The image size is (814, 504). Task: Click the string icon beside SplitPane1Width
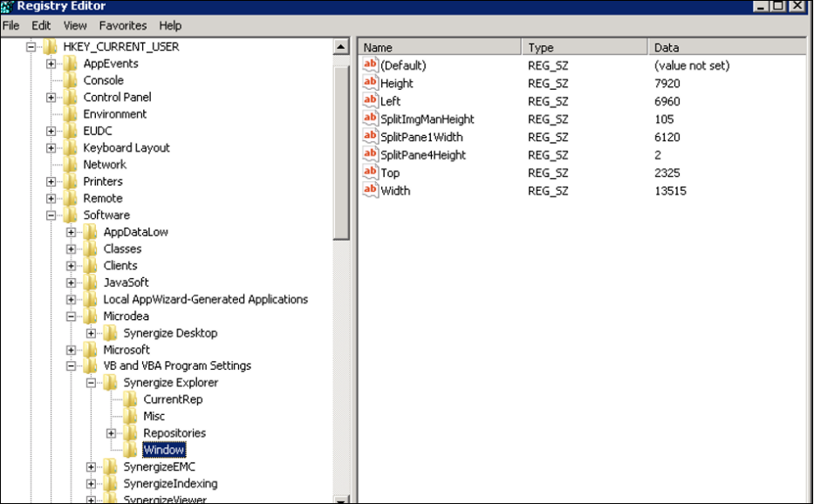coord(370,137)
